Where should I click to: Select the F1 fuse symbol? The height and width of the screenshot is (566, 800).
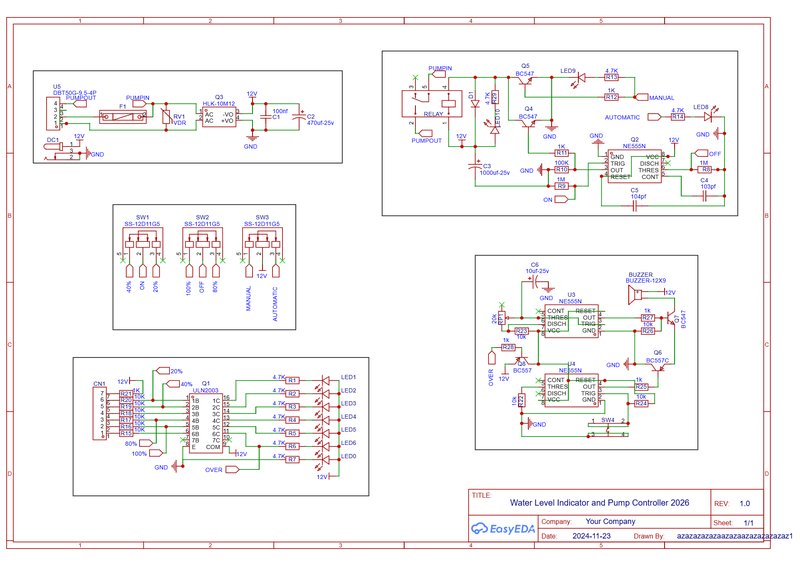(122, 117)
